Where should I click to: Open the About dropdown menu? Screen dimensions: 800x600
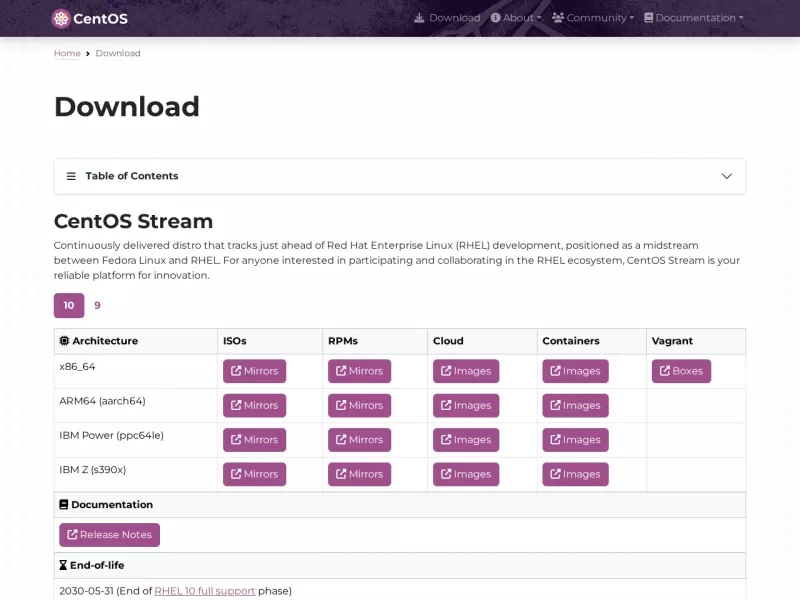click(516, 18)
